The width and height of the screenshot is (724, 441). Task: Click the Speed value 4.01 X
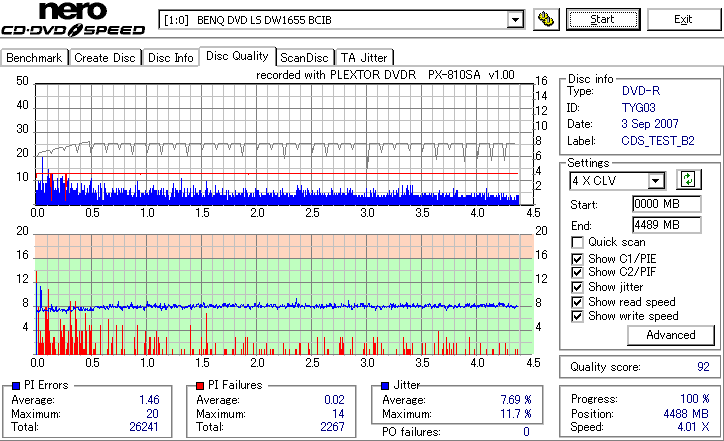pyautogui.click(x=694, y=427)
